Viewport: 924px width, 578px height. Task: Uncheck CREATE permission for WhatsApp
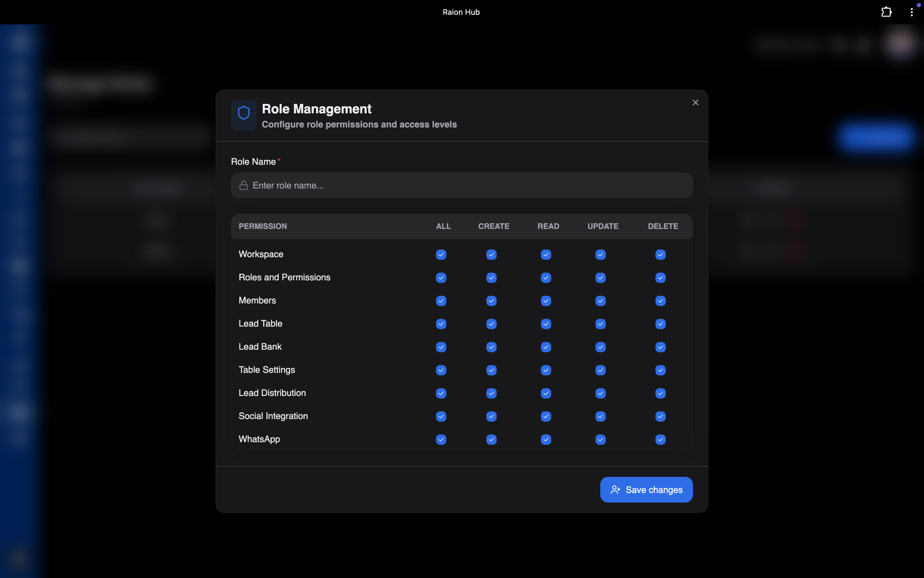(x=492, y=440)
